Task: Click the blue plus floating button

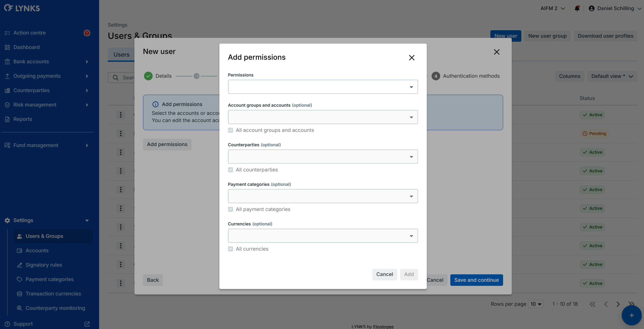Action: pos(631,315)
